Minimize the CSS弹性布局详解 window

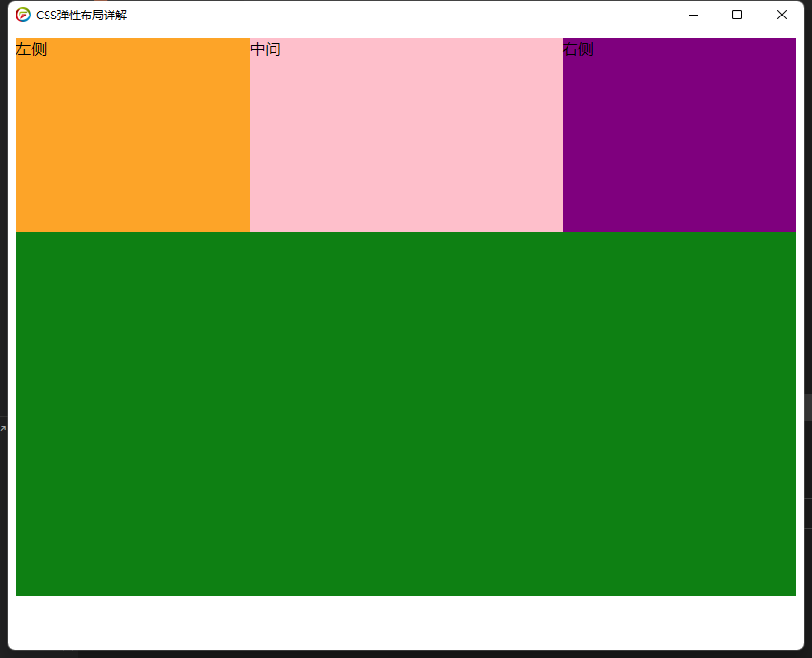[x=694, y=15]
